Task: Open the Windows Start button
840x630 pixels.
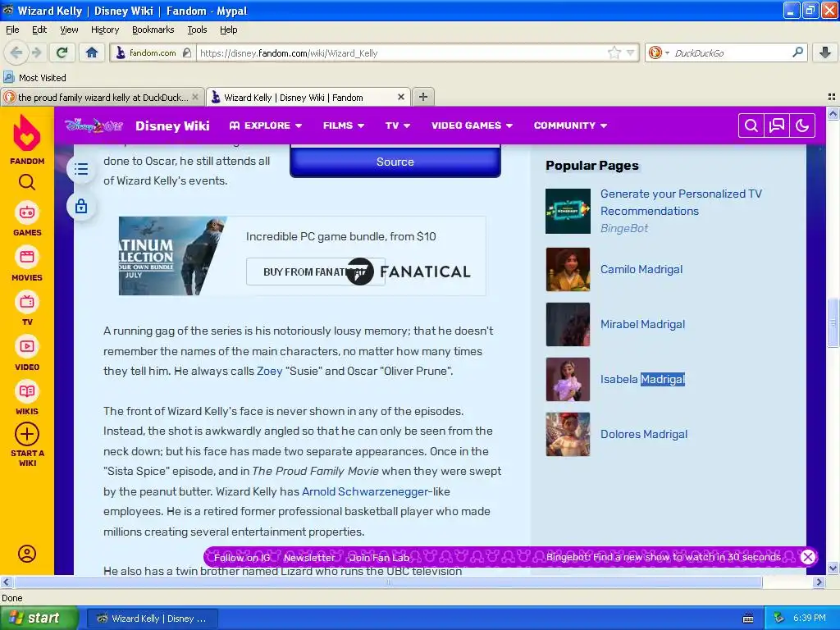Action: point(39,619)
